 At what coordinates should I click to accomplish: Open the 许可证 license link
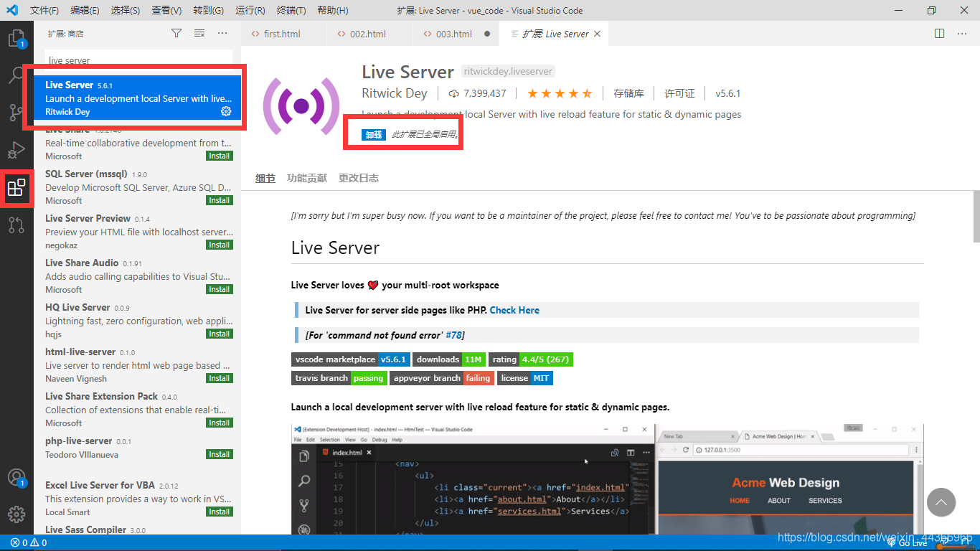tap(679, 93)
